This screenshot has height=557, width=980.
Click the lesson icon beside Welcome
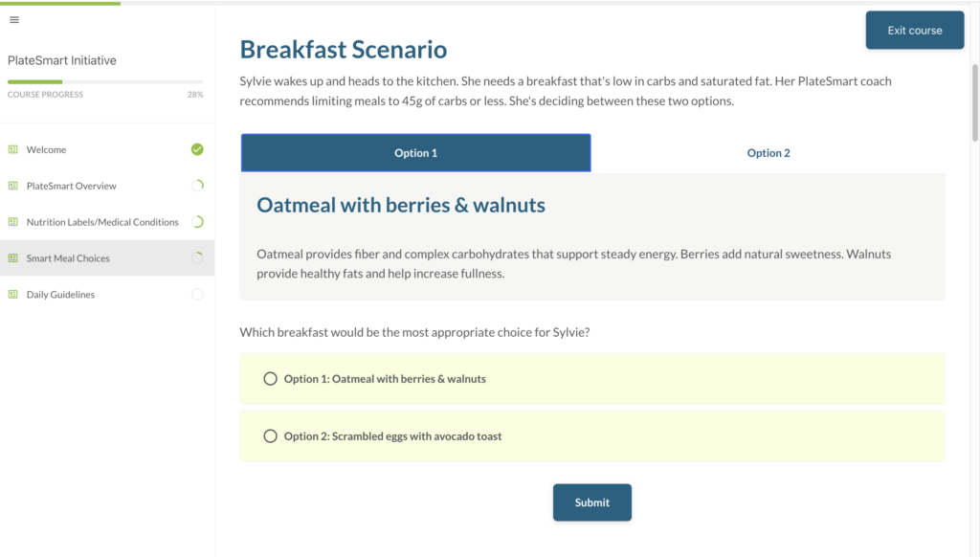(13, 149)
